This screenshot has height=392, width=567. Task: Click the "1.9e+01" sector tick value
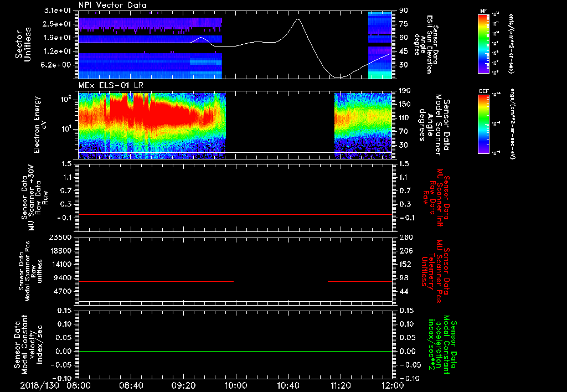tap(58, 38)
